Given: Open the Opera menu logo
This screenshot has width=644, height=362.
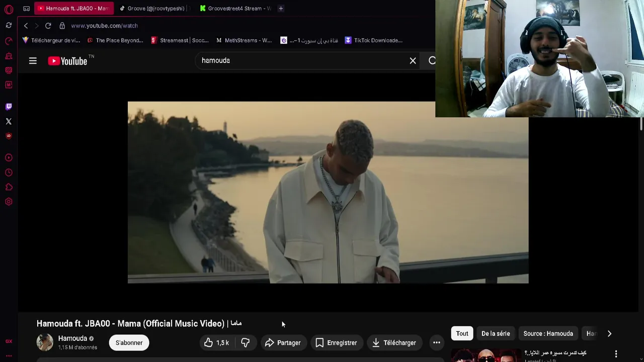Looking at the screenshot, I should (x=9, y=9).
